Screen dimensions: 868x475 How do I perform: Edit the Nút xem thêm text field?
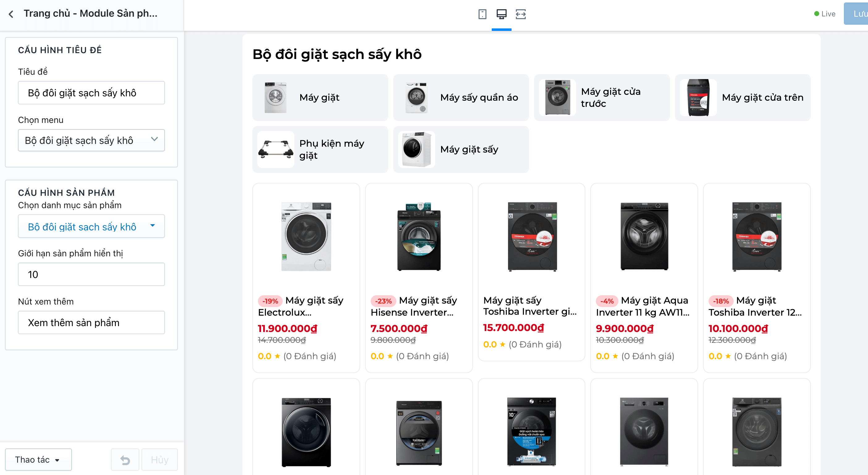point(91,322)
